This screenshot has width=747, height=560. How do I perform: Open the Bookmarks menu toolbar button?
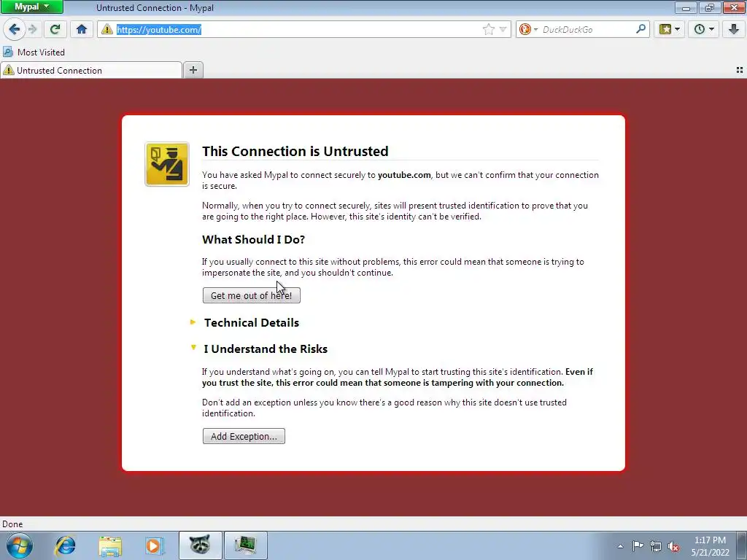click(x=670, y=29)
